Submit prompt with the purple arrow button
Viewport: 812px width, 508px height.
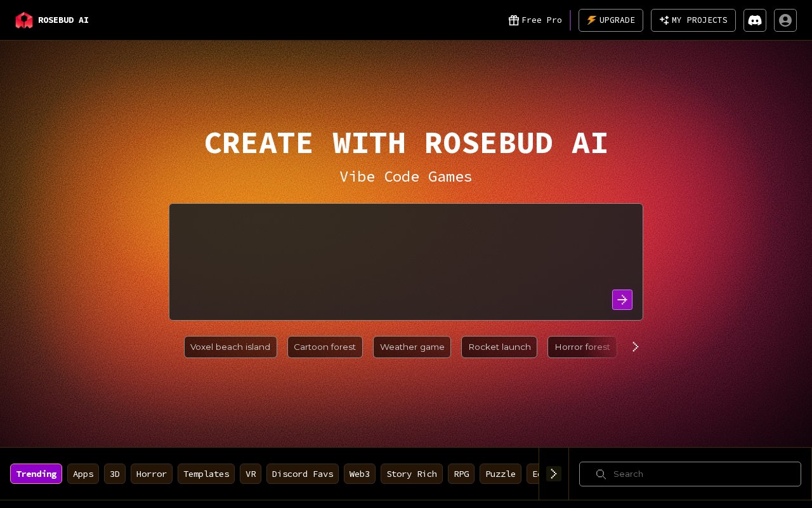pyautogui.click(x=622, y=300)
